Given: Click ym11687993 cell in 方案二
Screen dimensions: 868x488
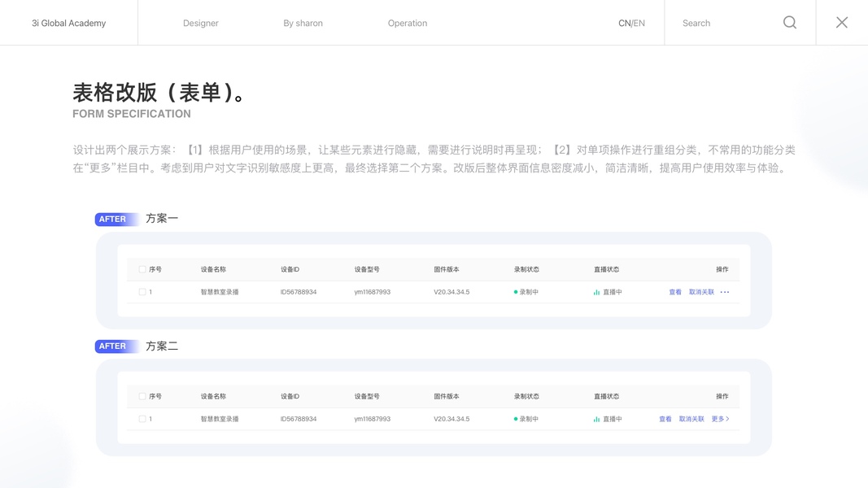Looking at the screenshot, I should point(372,419).
